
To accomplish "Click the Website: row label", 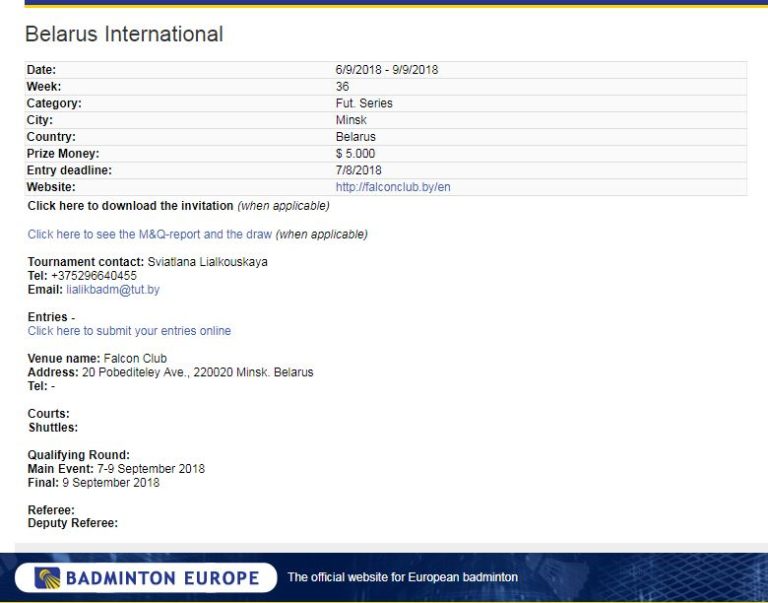I will (x=51, y=187).
